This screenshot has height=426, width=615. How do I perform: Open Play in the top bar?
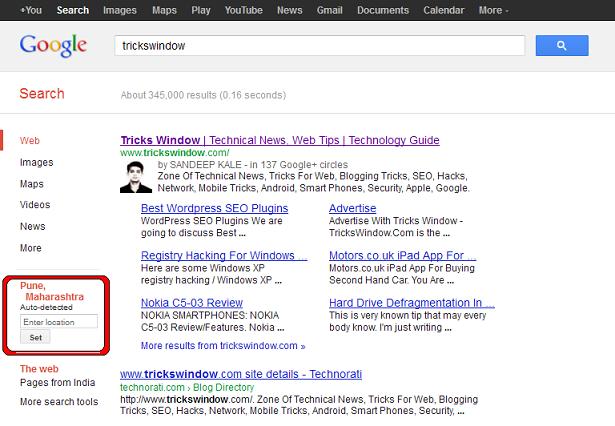coord(201,10)
